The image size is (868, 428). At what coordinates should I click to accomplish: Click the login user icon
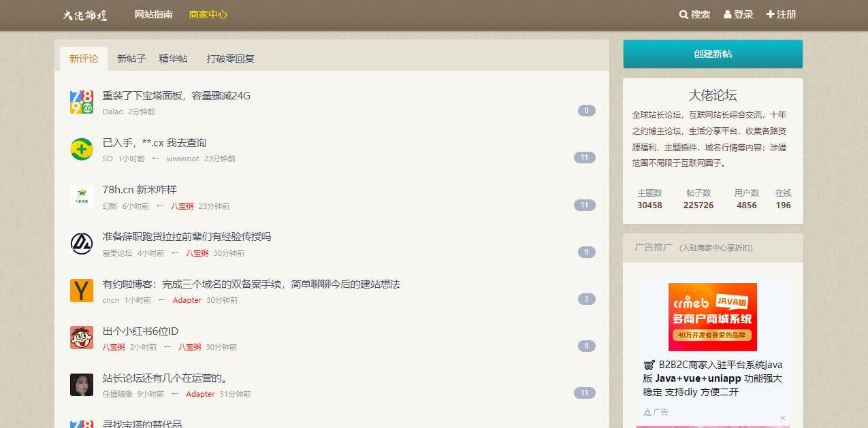point(727,14)
